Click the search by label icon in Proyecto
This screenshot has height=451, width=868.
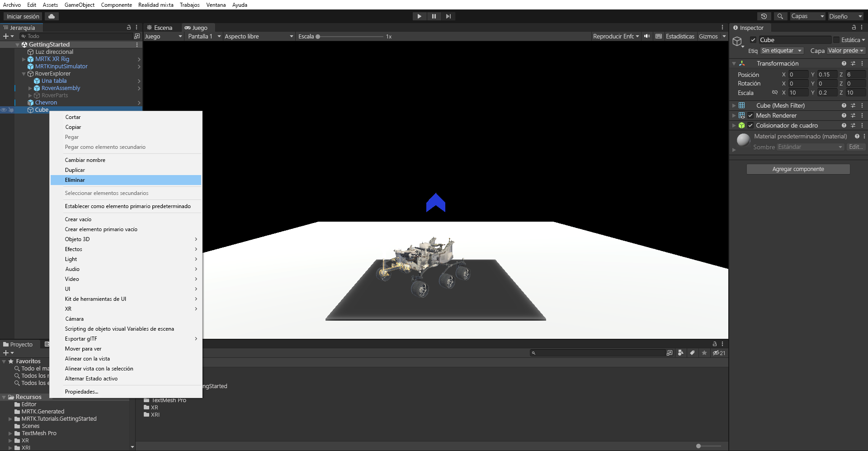(693, 353)
